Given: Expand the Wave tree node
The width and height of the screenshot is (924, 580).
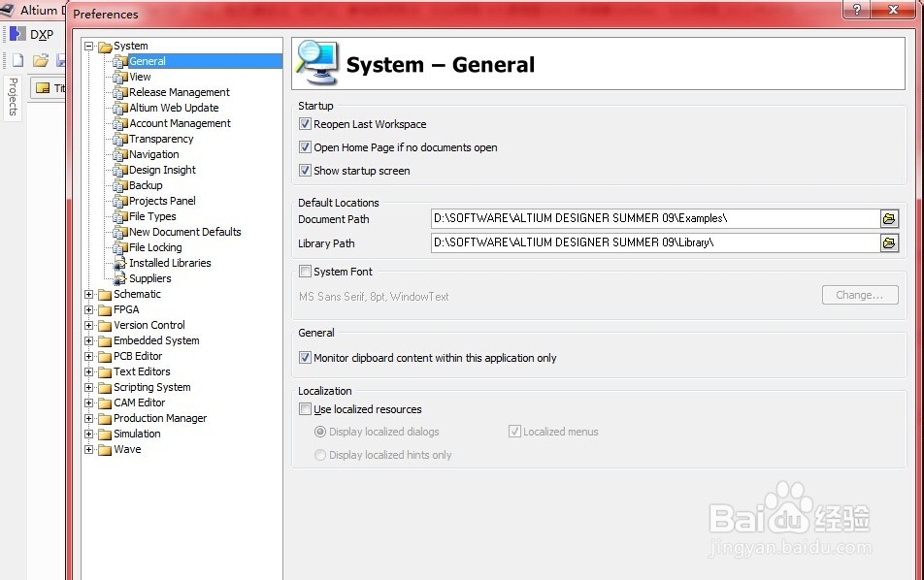Looking at the screenshot, I should pyautogui.click(x=89, y=449).
